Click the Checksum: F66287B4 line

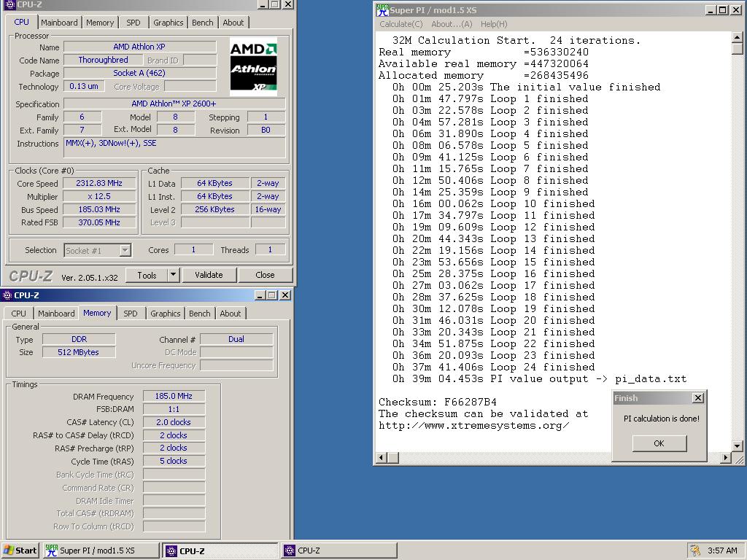tap(438, 402)
